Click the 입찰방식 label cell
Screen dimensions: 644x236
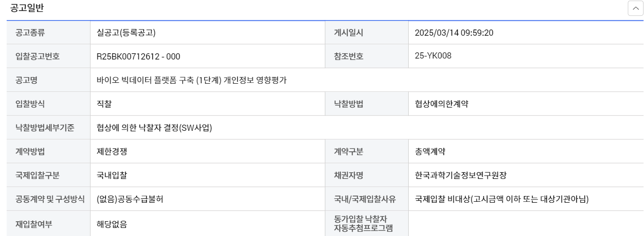click(49, 104)
